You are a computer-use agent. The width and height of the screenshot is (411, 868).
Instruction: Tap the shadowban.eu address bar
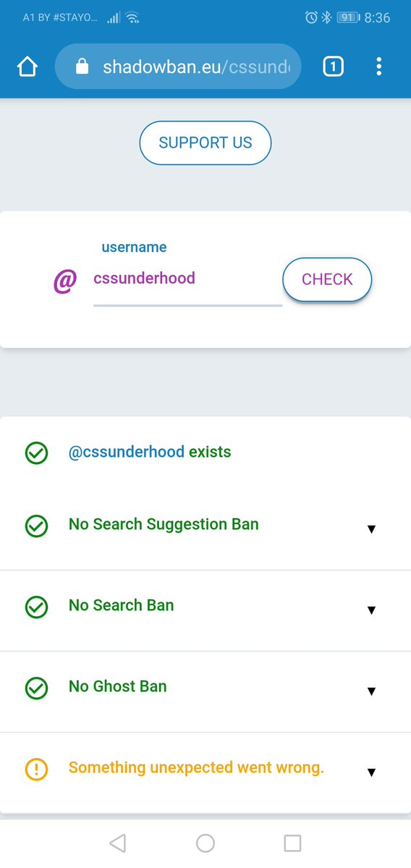[178, 67]
